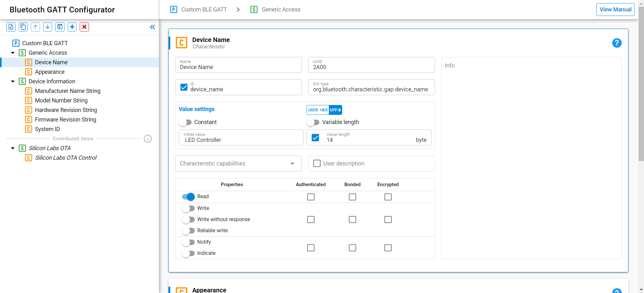Enable the User description checkbox
Image resolution: width=644 pixels, height=293 pixels.
[x=317, y=164]
